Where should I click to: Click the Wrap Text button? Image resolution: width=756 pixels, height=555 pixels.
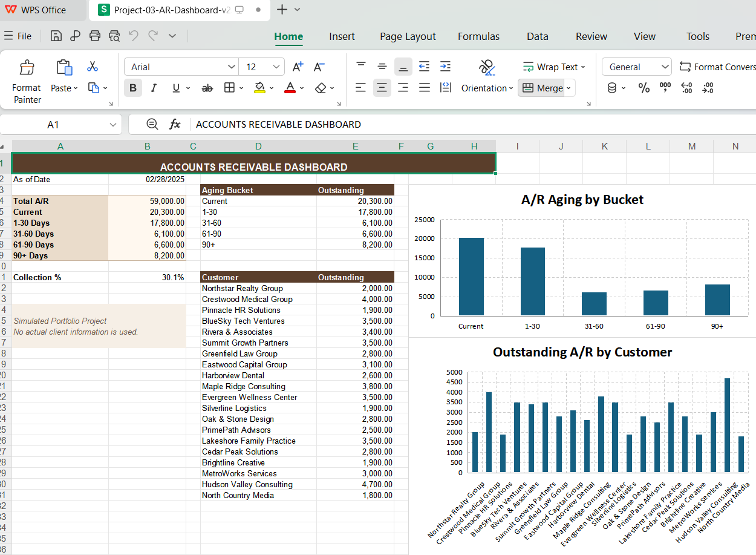(x=553, y=67)
